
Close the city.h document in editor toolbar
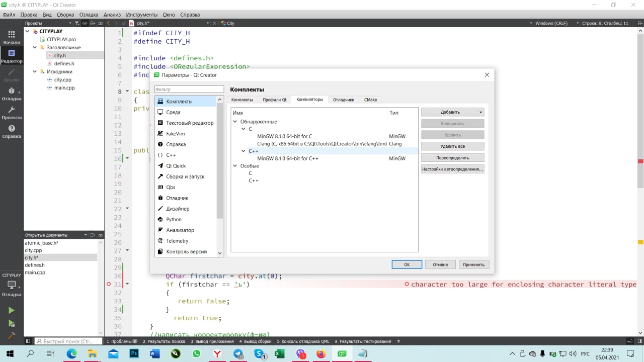click(214, 23)
